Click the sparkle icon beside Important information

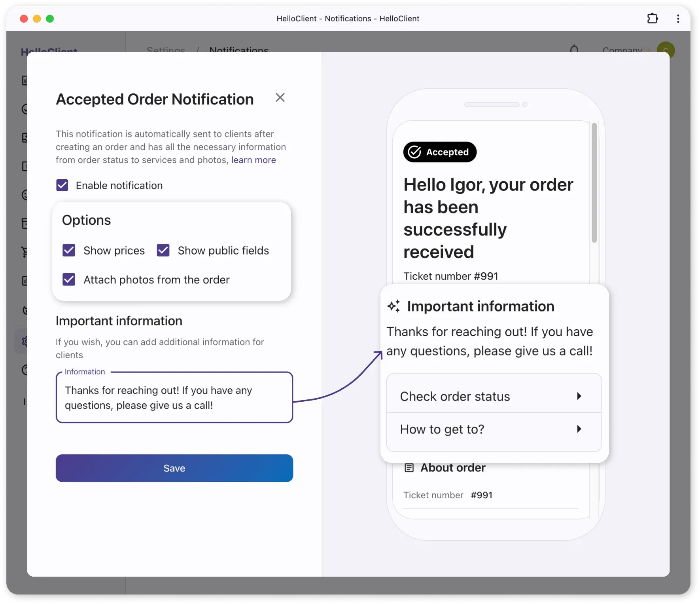point(394,306)
